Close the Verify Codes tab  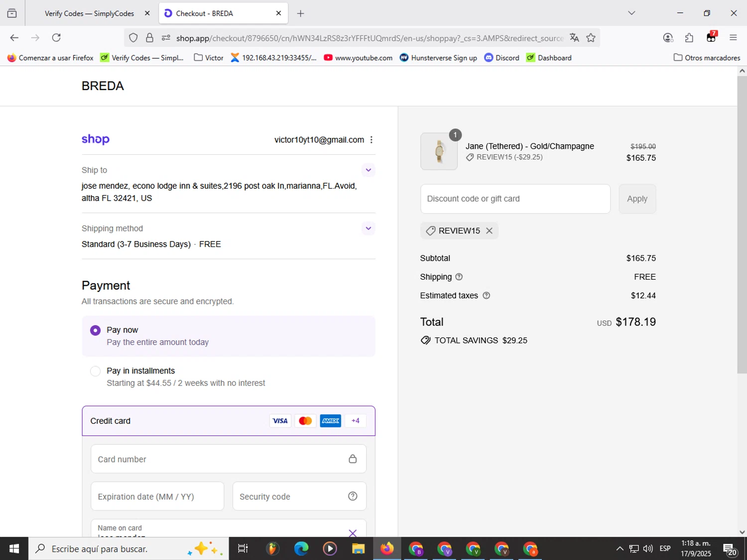[x=147, y=13]
